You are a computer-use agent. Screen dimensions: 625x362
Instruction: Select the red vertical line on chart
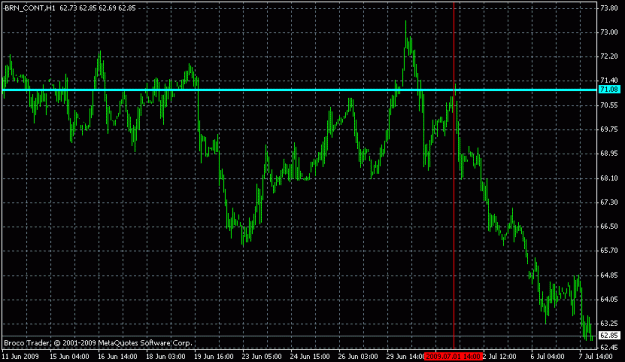tap(454, 175)
